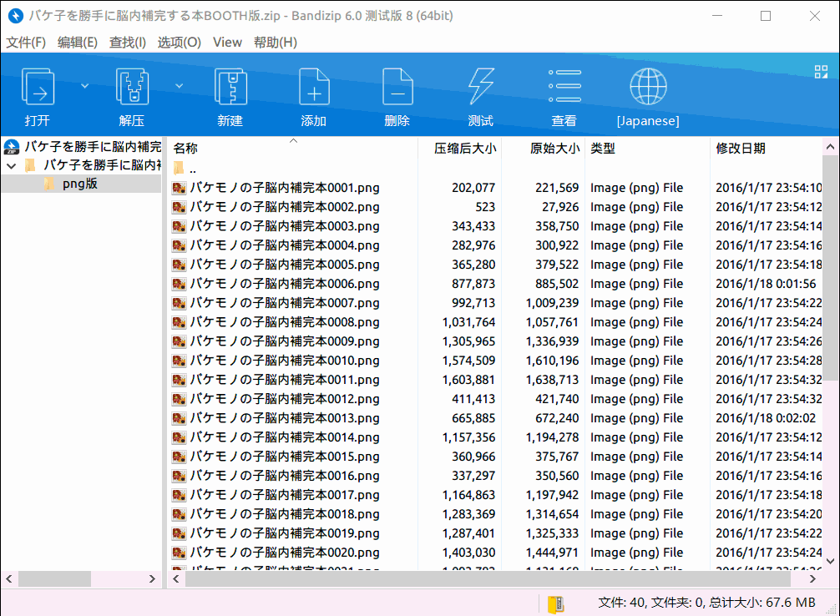
Task: Click the 添加 (Add files) icon
Action: pyautogui.click(x=314, y=87)
